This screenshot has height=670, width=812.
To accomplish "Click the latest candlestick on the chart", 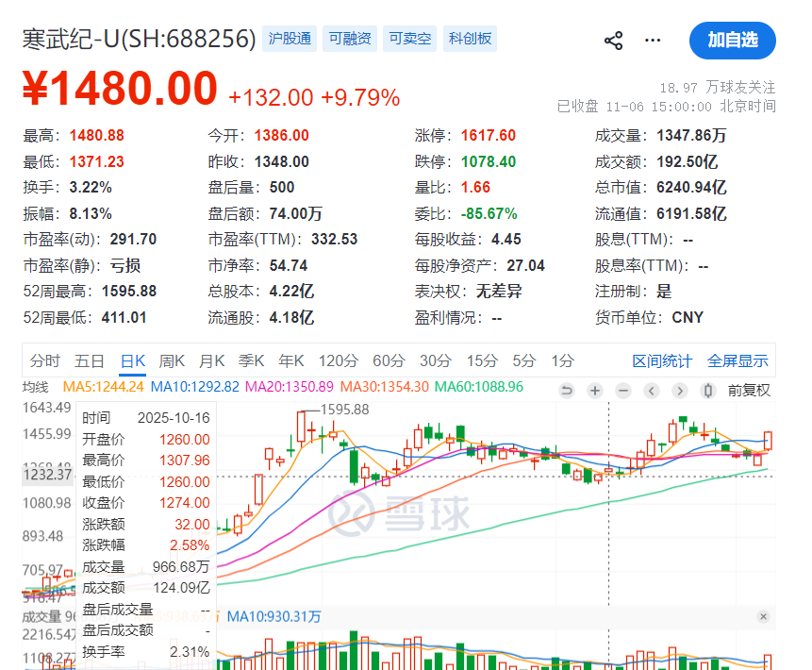I will (x=768, y=441).
